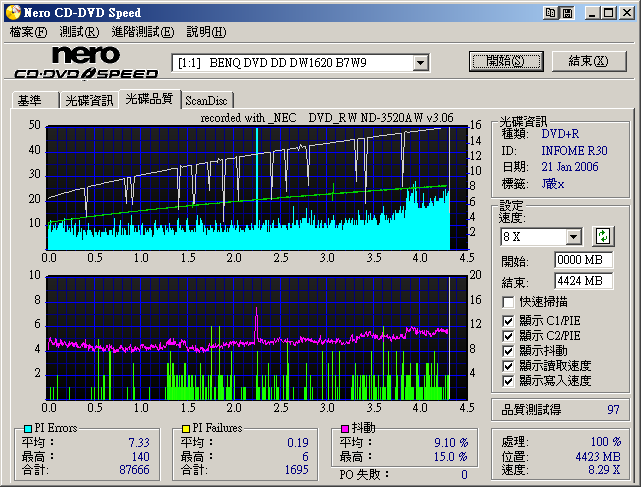Viewport: 641px width, 487px height.
Task: Click the PO 失敗 value 0
Action: 464,475
